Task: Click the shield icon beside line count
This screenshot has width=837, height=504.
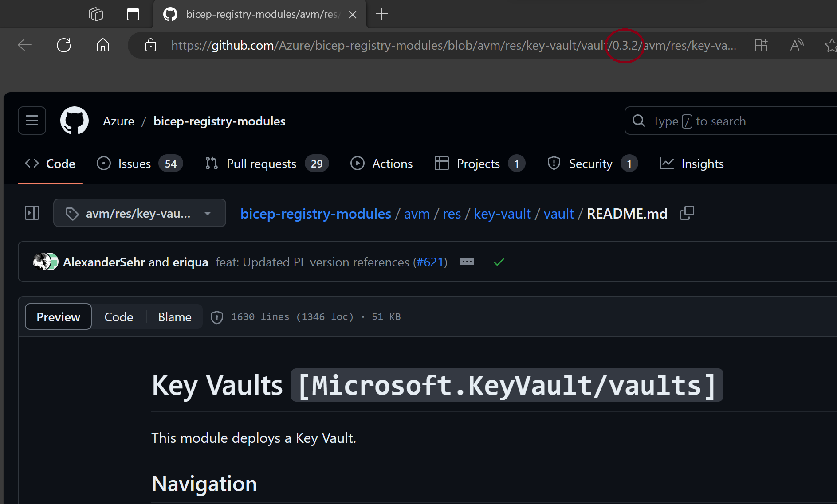Action: click(216, 317)
